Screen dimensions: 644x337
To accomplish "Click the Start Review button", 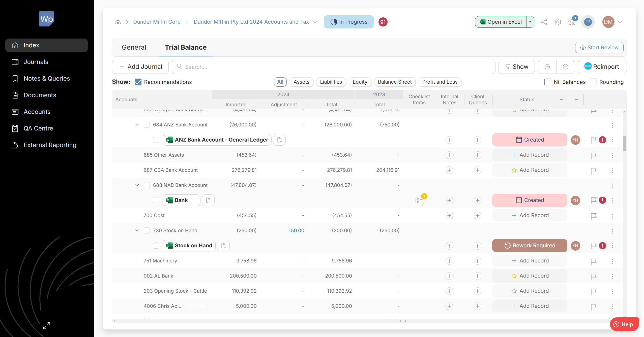I will pyautogui.click(x=599, y=48).
